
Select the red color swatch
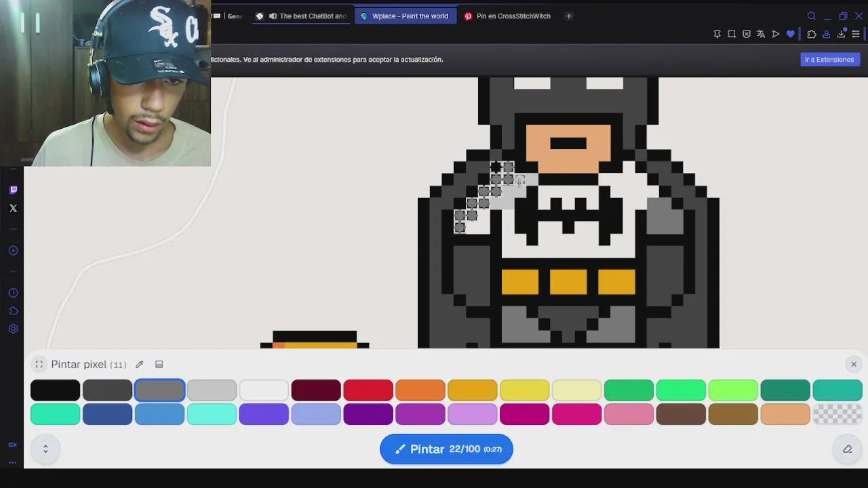[368, 390]
